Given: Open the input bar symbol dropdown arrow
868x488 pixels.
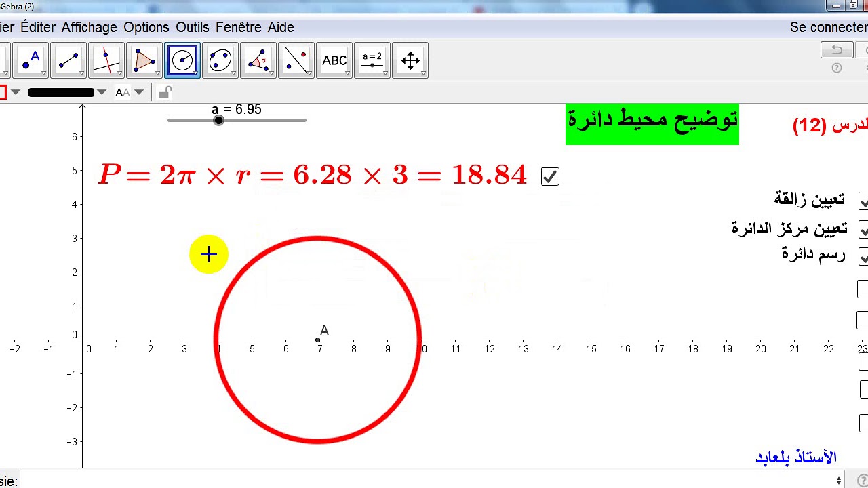Looking at the screenshot, I should [839, 481].
